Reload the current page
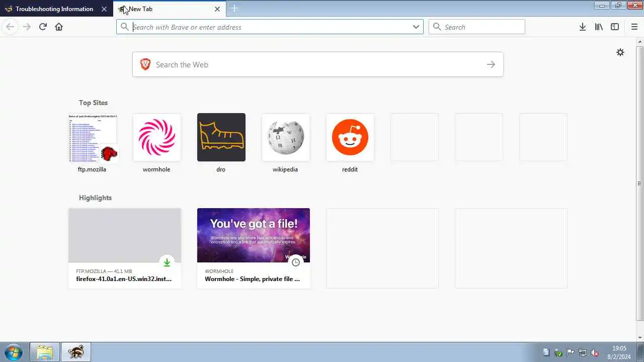This screenshot has width=644, height=362. tap(43, 27)
